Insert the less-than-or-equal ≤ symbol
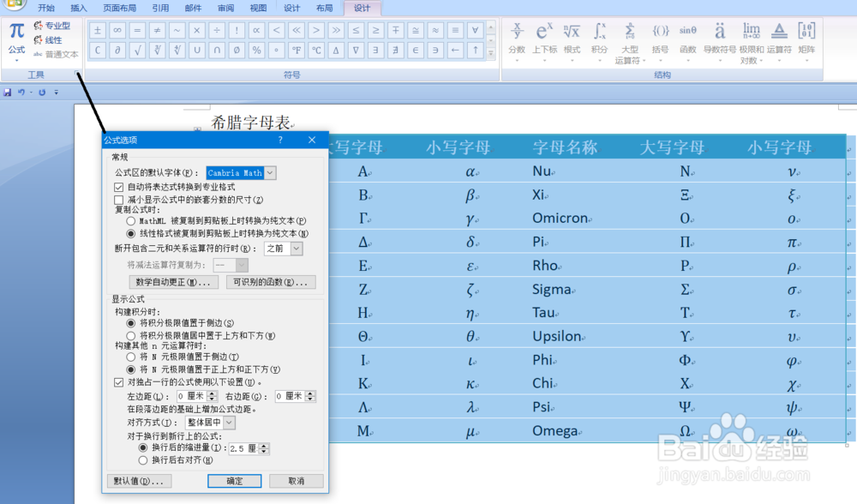The width and height of the screenshot is (857, 504). point(356,31)
